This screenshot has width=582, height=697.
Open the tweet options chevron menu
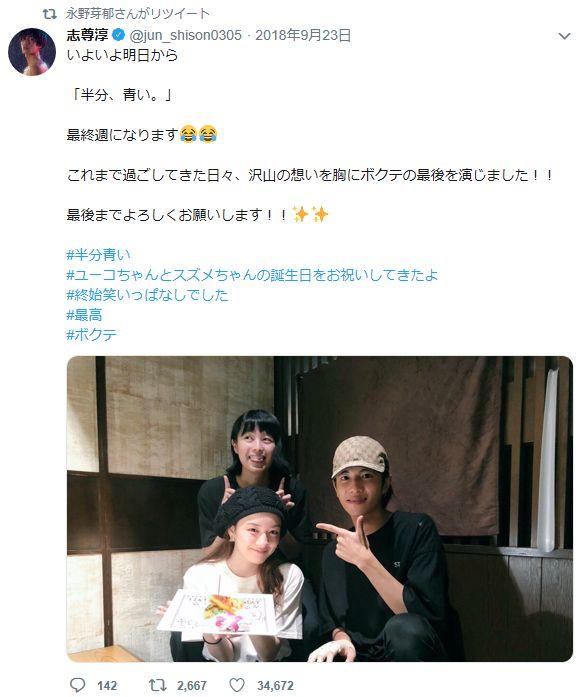564,36
